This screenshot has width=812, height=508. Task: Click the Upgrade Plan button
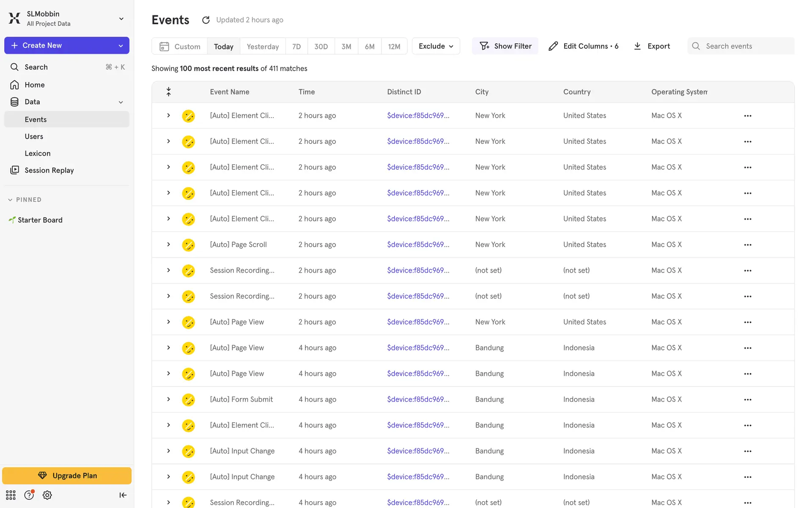(x=67, y=475)
